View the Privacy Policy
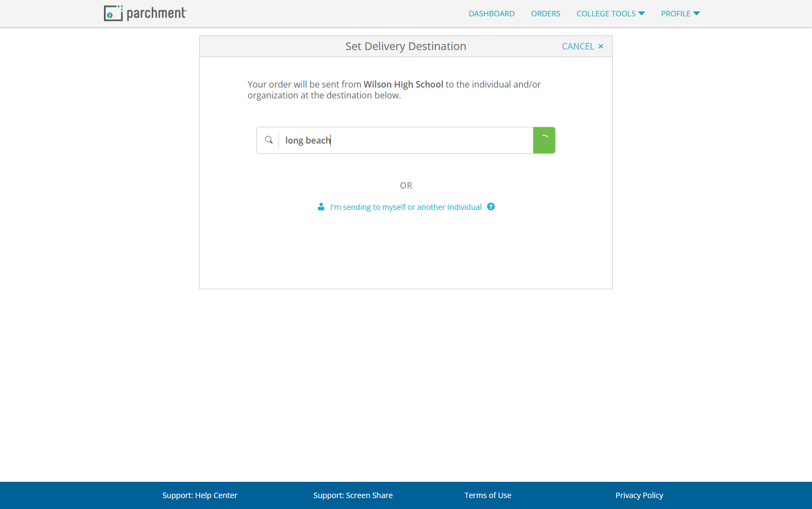 (639, 495)
